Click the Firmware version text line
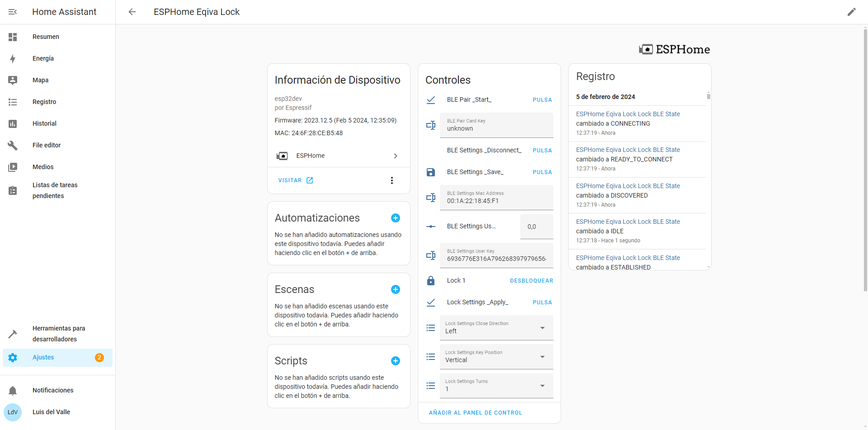Image resolution: width=868 pixels, height=430 pixels. click(x=335, y=120)
